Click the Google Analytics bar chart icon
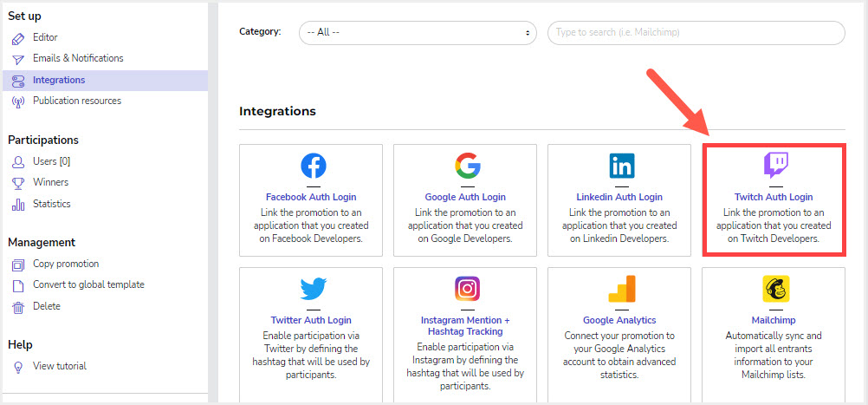The width and height of the screenshot is (868, 405). click(622, 289)
